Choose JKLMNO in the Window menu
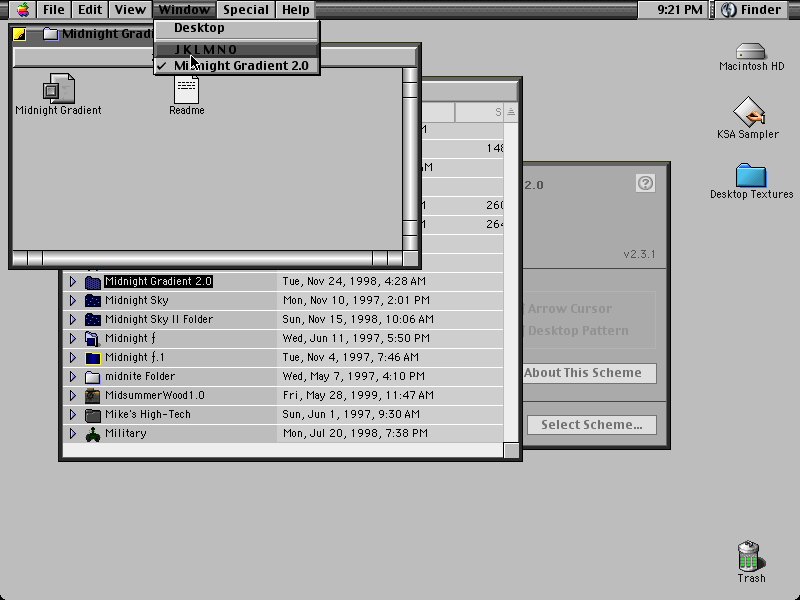The image size is (800, 600). click(x=237, y=49)
